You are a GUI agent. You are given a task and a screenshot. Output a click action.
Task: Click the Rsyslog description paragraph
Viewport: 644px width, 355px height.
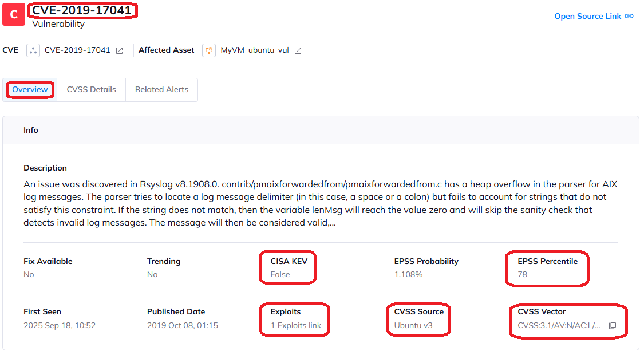tap(321, 203)
